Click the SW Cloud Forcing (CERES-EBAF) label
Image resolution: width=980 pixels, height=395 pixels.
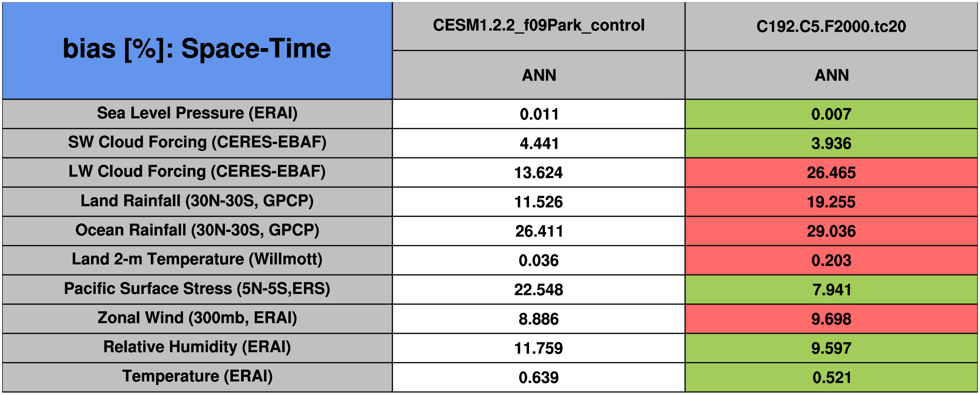click(197, 142)
